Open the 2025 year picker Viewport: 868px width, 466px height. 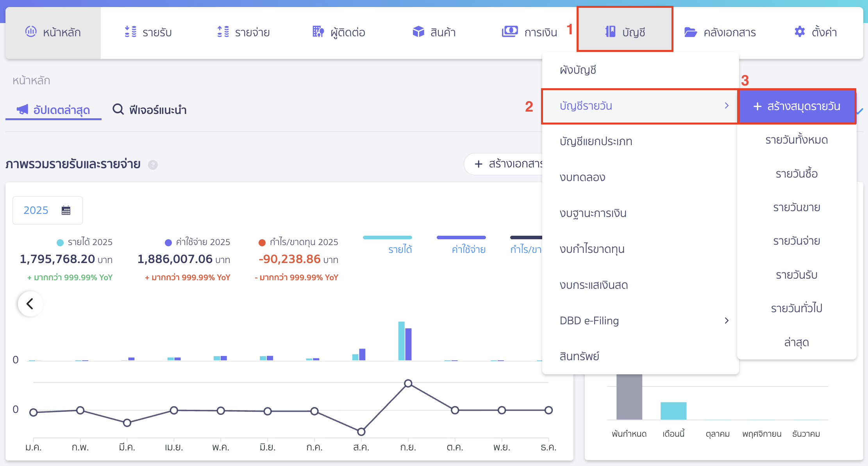click(47, 210)
